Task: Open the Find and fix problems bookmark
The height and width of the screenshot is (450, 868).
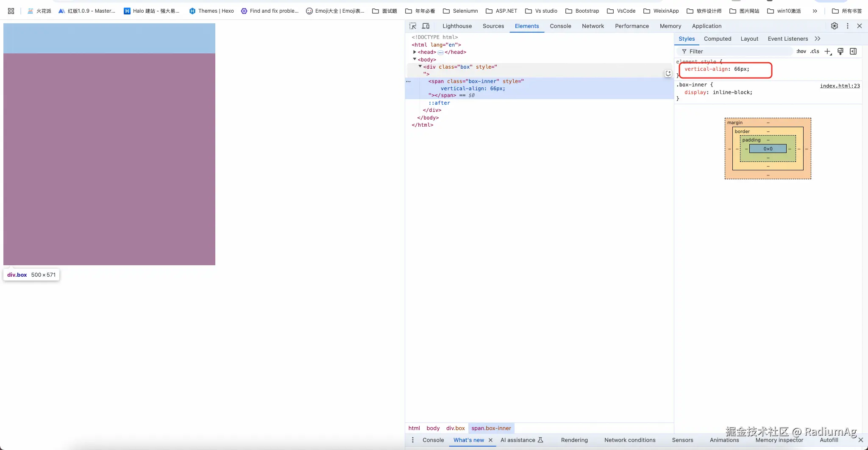Action: coord(270,11)
